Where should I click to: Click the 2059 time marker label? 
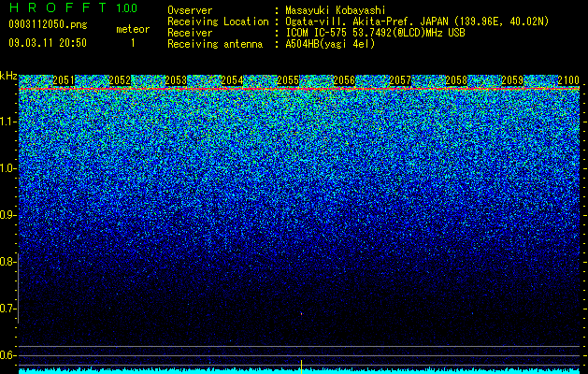(x=512, y=79)
